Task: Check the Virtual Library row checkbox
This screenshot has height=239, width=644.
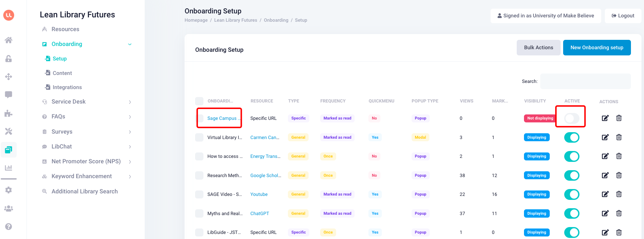Action: [x=199, y=137]
